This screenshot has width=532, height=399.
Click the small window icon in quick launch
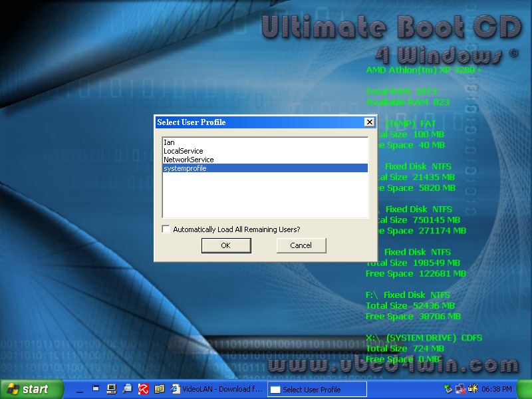96,389
